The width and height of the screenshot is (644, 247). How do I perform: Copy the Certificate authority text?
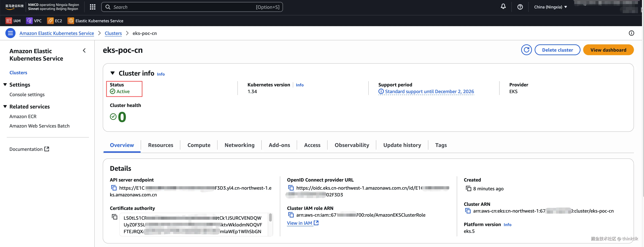coord(115,217)
